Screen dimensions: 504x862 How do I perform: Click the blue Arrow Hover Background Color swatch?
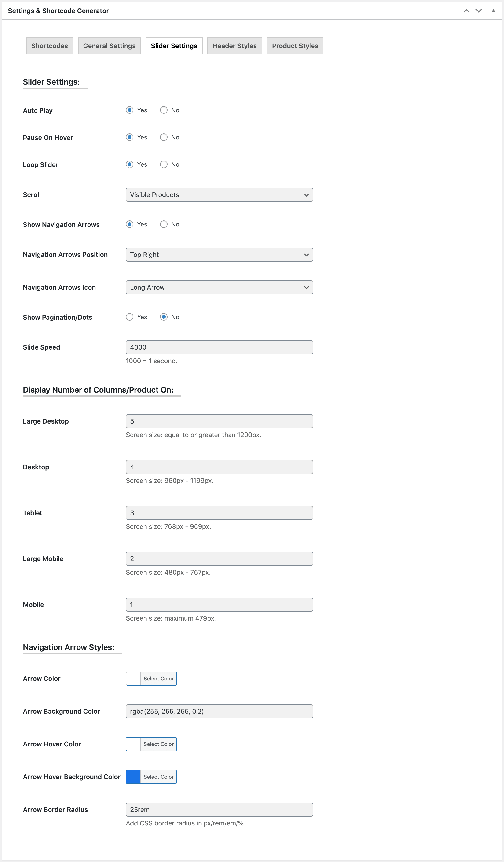click(133, 777)
